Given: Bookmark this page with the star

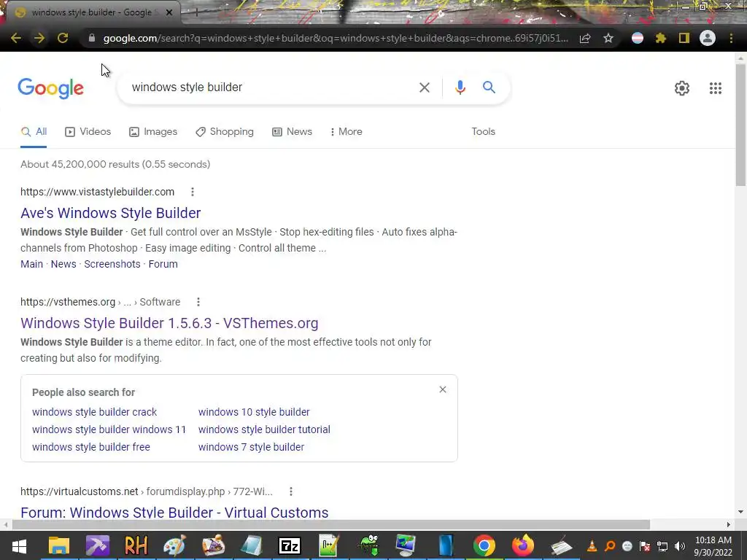Looking at the screenshot, I should [608, 38].
